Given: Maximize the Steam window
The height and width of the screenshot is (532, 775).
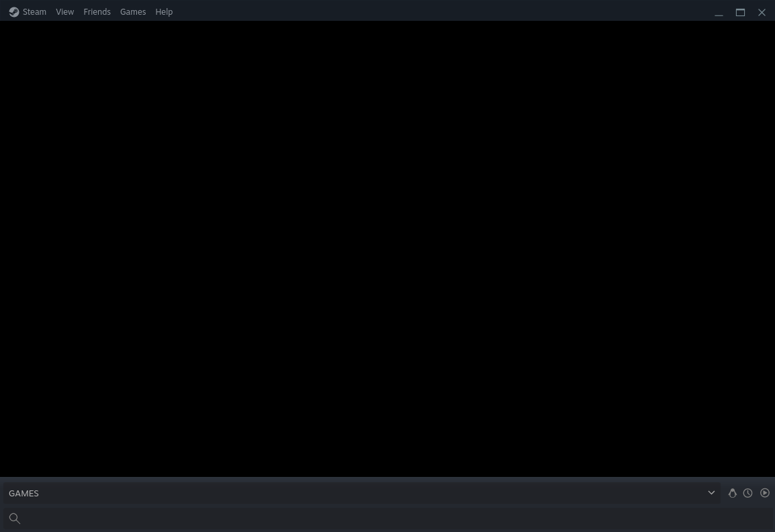Looking at the screenshot, I should tap(740, 12).
